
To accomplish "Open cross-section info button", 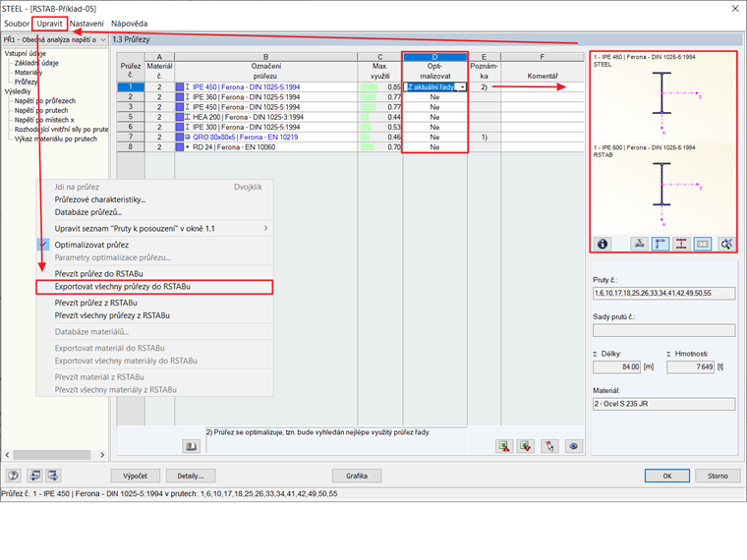I will click(x=603, y=244).
